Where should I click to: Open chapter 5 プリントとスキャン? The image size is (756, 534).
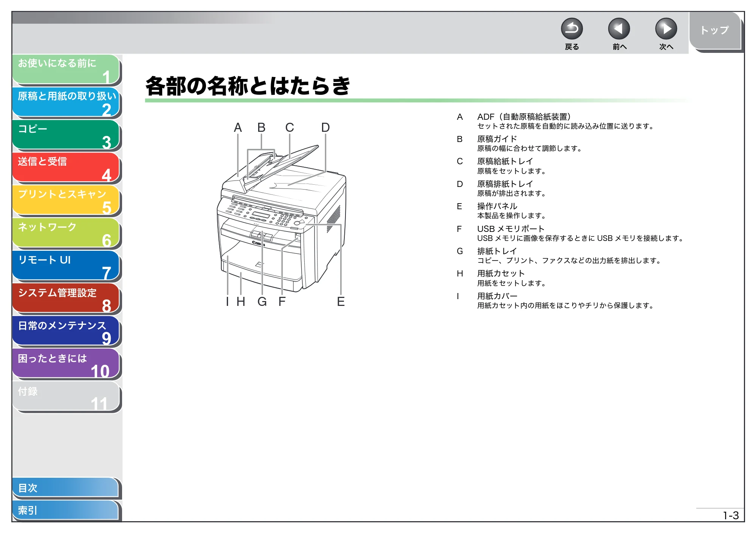(66, 200)
